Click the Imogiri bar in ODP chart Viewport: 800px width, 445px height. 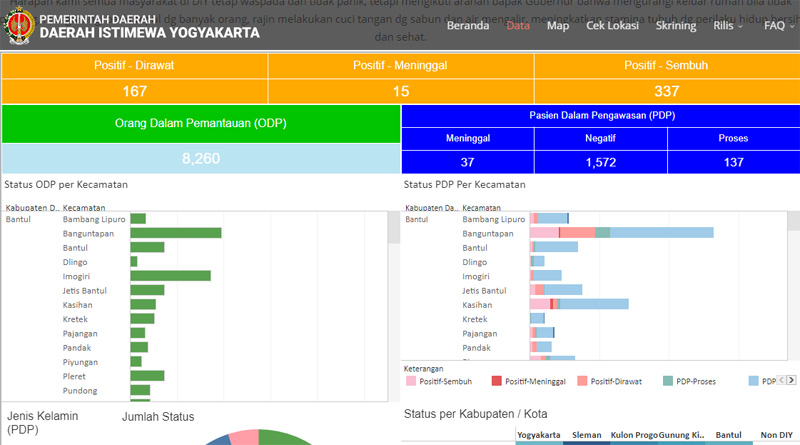pyautogui.click(x=170, y=276)
